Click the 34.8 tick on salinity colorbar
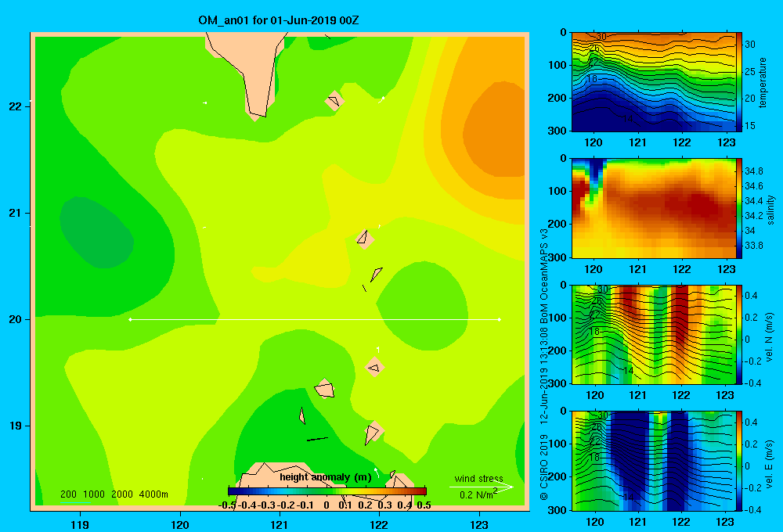This screenshot has width=783, height=532. [x=754, y=171]
